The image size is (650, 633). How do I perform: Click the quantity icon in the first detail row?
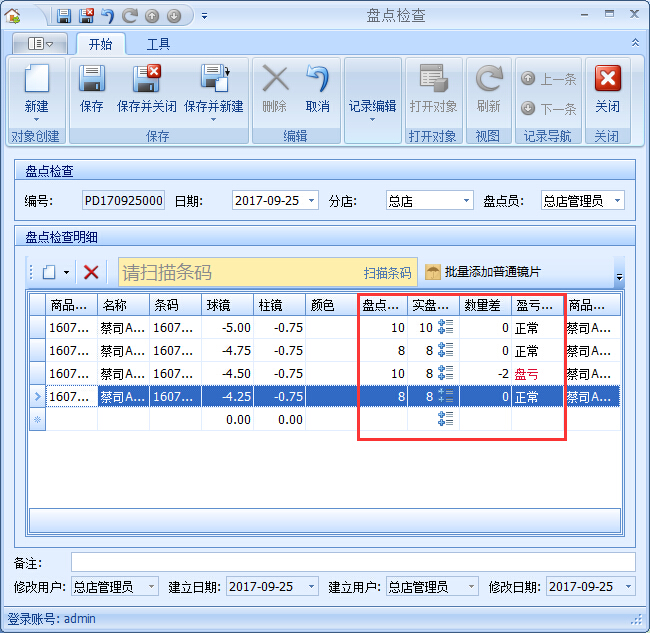[x=446, y=328]
